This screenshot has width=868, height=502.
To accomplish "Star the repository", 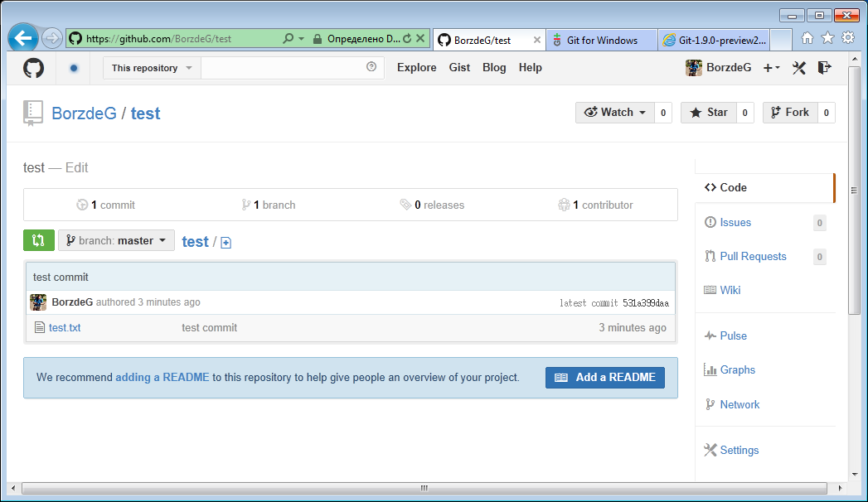I will pos(709,113).
